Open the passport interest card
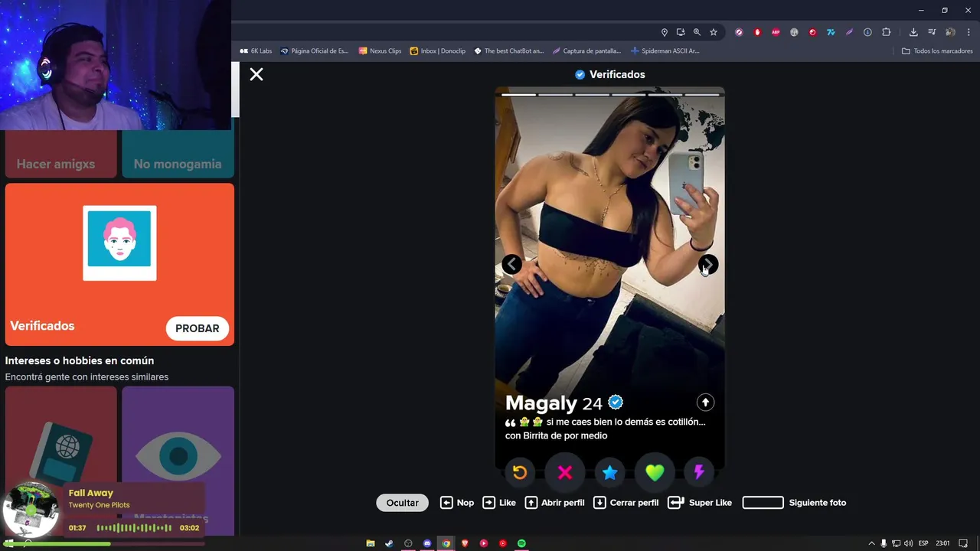Screen dimensions: 980x551 pos(61,459)
